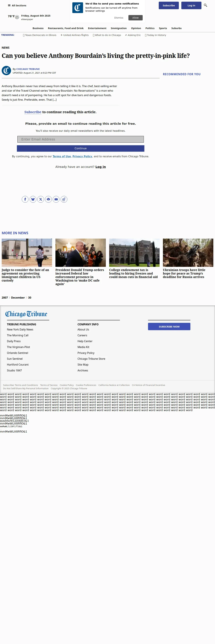Click the Tribune logo in the notification prompt

[x=78, y=8]
